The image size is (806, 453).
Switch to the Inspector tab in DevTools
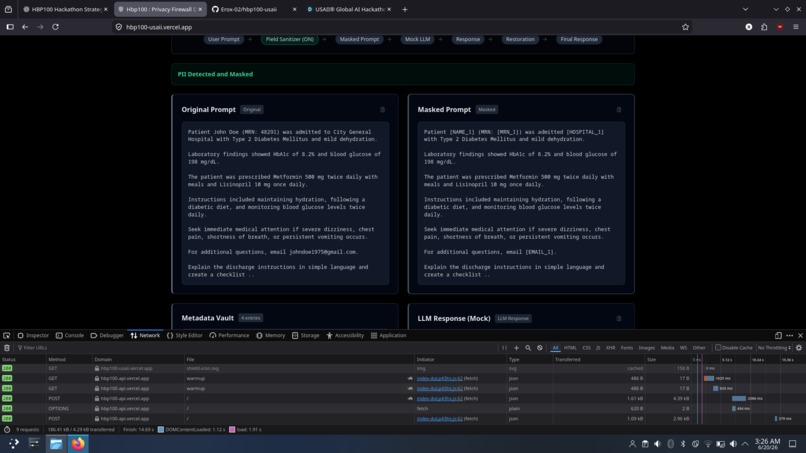tap(33, 335)
